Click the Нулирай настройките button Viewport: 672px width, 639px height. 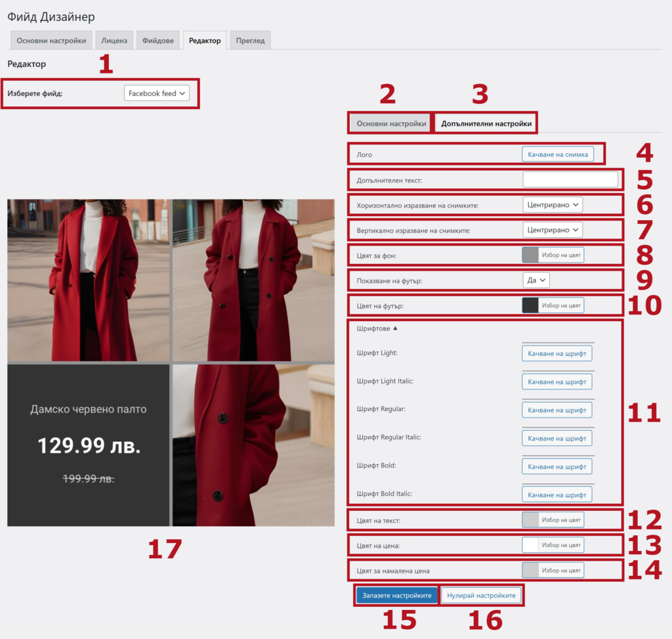pyautogui.click(x=482, y=596)
